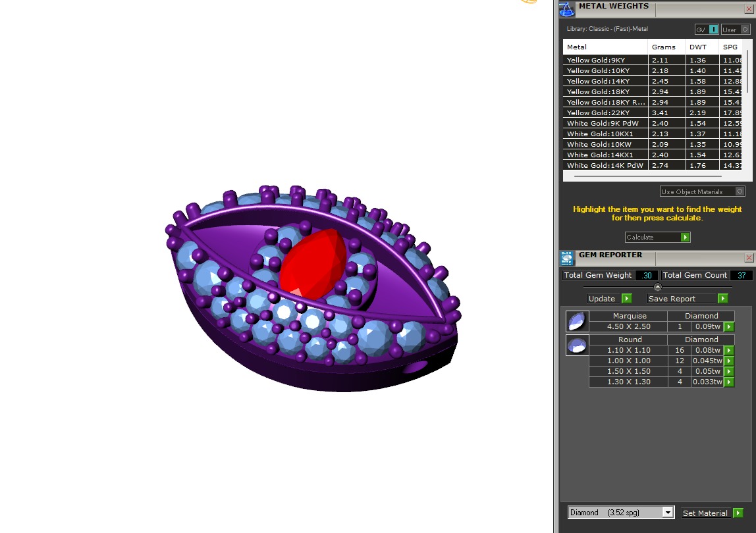Click the metal list vertical scrollbar

[747, 72]
